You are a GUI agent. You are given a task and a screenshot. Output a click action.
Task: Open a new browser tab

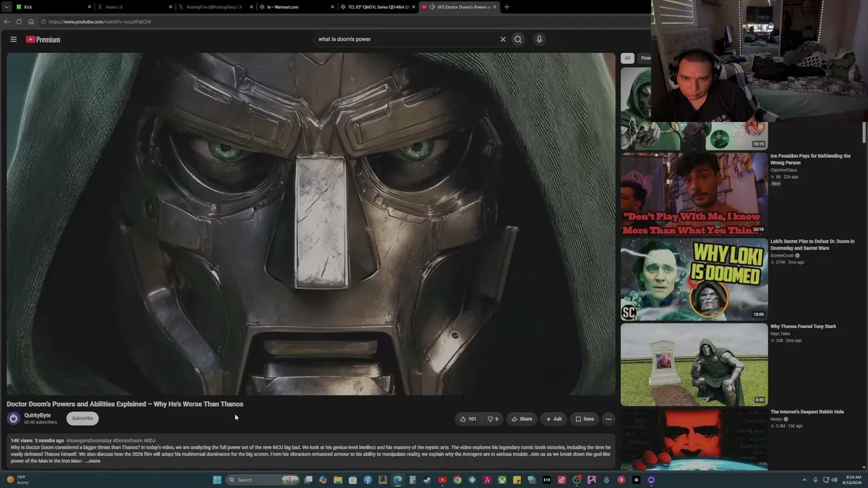(507, 7)
